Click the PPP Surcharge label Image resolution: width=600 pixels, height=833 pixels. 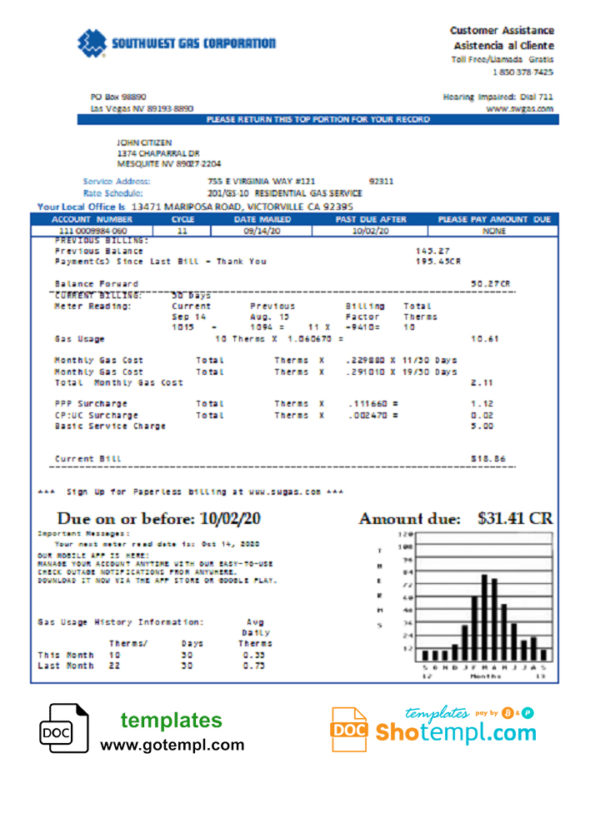tap(91, 404)
